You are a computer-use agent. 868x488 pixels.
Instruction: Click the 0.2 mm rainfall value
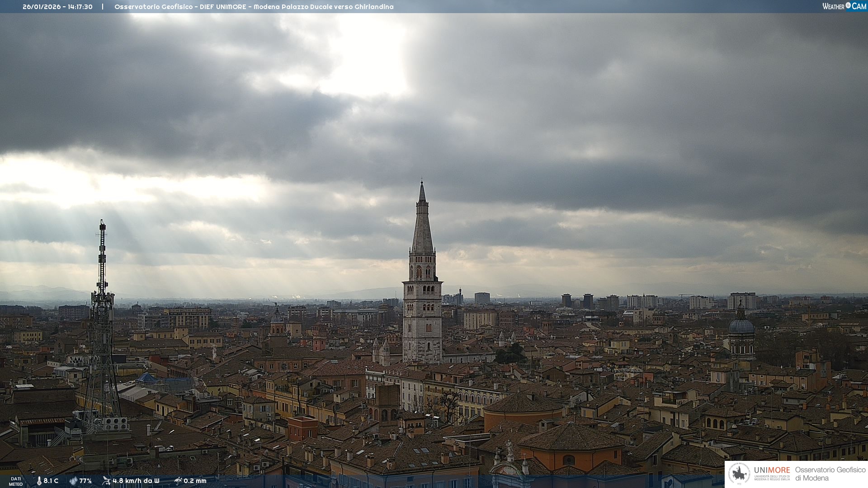pyautogui.click(x=195, y=481)
